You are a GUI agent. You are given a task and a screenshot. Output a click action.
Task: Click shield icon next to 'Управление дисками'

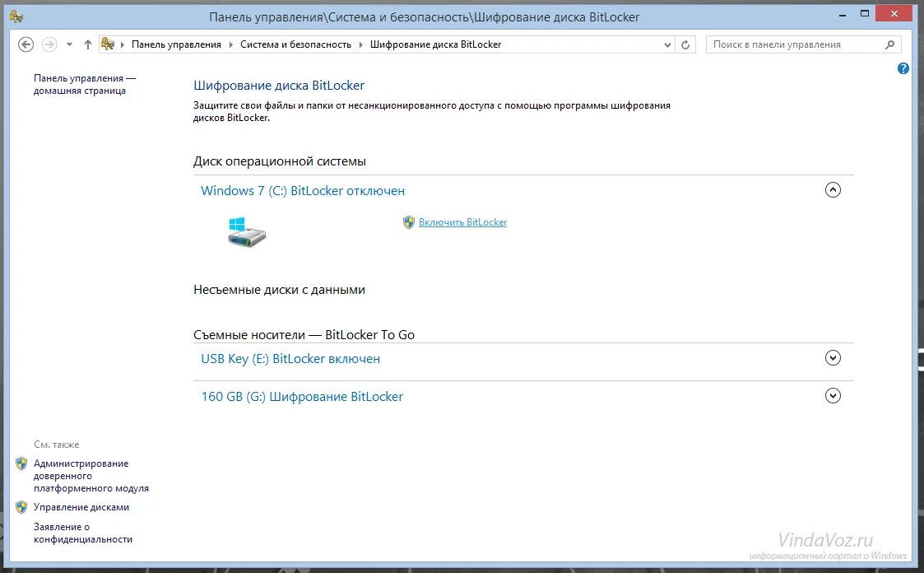(x=21, y=507)
